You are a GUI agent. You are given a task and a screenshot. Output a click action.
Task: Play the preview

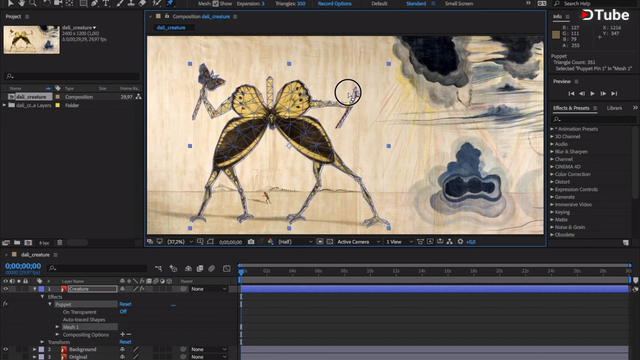pos(592,93)
